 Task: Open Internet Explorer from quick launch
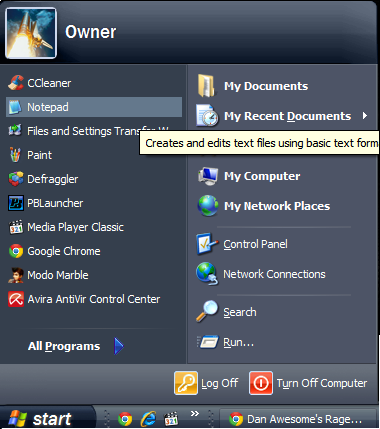(x=148, y=419)
